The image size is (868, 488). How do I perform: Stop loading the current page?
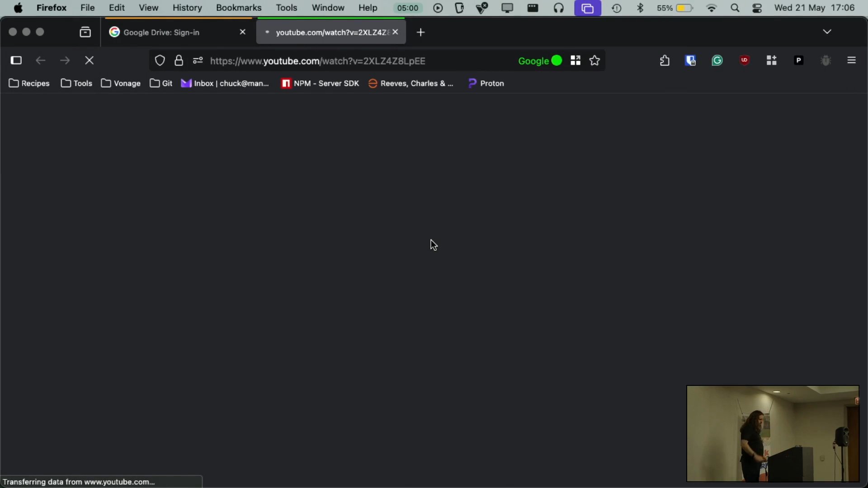[x=90, y=61]
